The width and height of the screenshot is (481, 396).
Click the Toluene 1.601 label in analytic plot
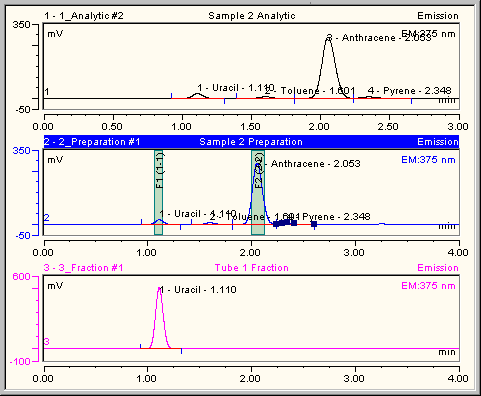coord(310,91)
